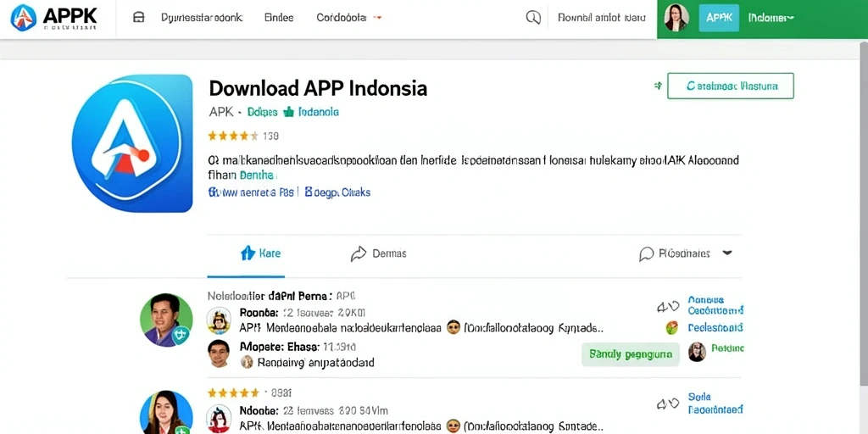868x434 pixels.
Task: Open the Sella link on second review
Action: [x=699, y=397]
